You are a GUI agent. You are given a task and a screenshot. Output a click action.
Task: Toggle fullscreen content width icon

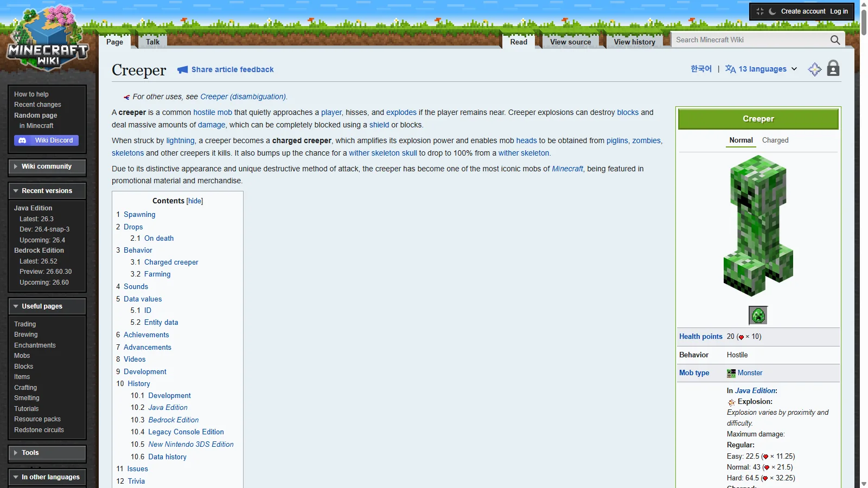pos(760,11)
